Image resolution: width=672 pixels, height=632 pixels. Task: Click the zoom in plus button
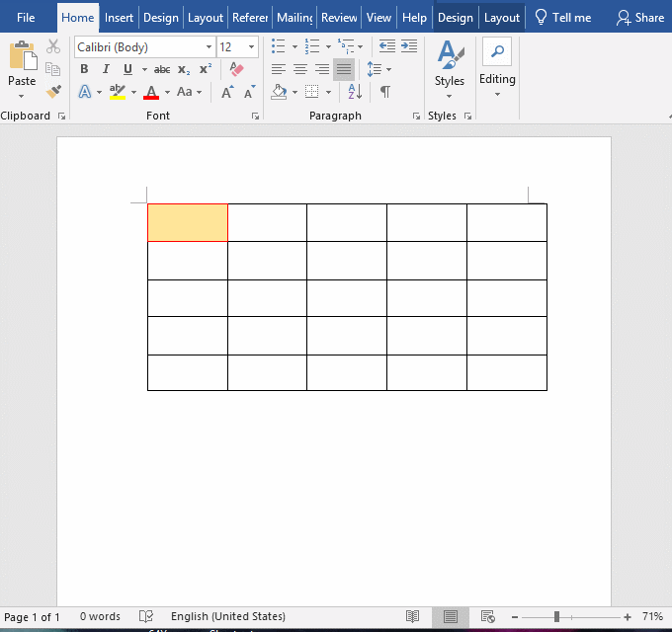tap(628, 616)
